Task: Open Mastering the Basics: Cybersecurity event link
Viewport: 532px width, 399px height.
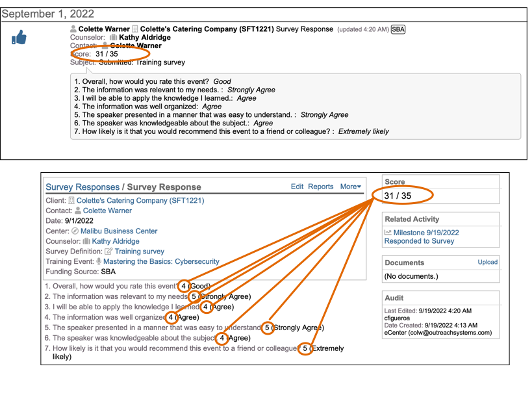Action: 161,262
